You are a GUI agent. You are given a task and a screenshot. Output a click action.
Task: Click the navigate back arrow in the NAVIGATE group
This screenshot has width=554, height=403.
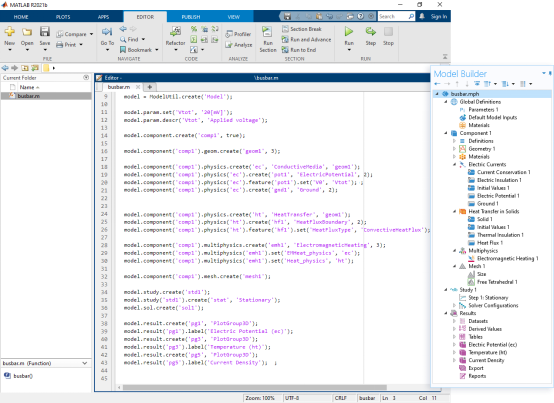(x=123, y=29)
